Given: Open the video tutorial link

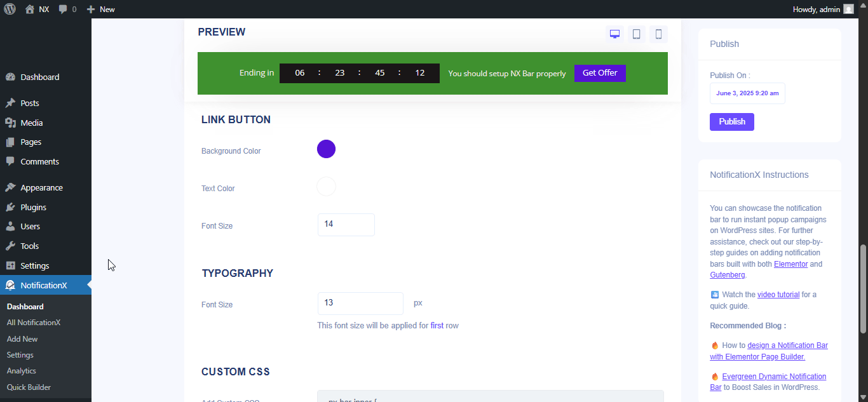Looking at the screenshot, I should click(778, 295).
